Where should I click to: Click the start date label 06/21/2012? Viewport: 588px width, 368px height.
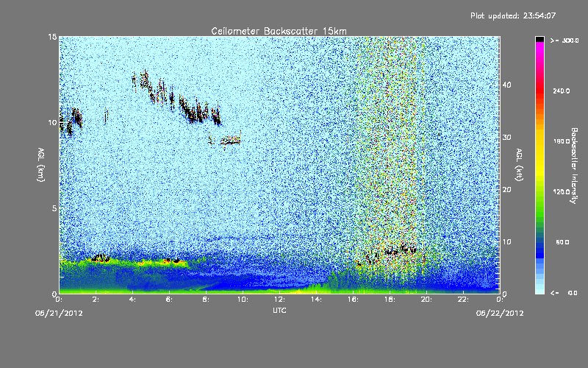[x=59, y=314]
